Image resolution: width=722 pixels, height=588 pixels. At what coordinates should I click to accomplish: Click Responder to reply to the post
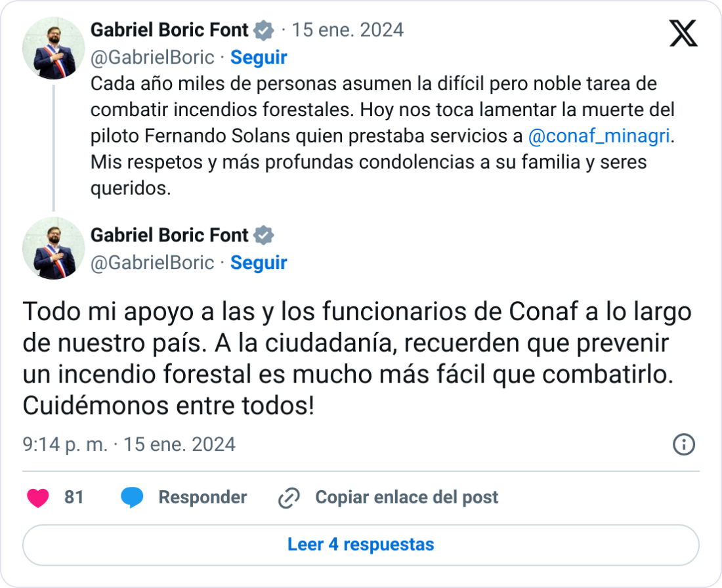click(203, 497)
